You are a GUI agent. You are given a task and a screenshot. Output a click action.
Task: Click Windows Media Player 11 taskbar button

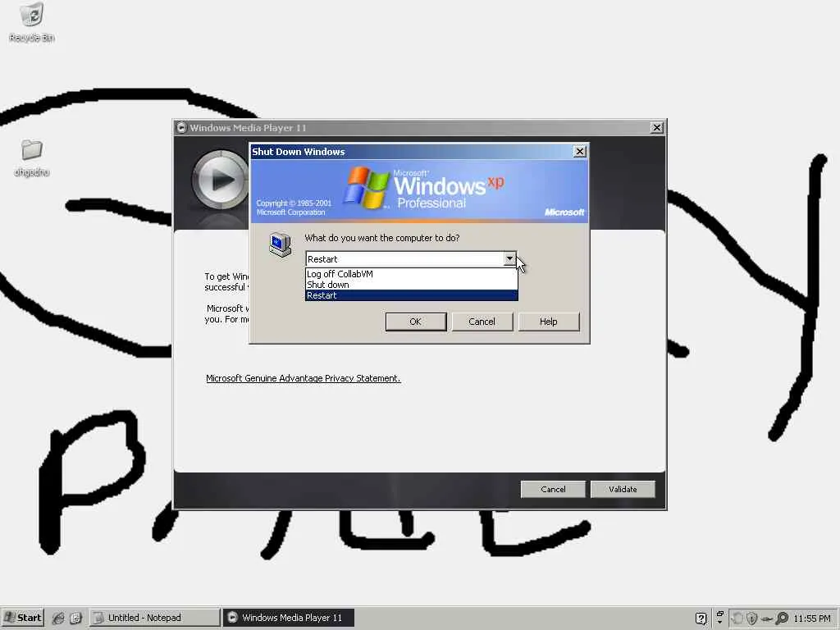click(288, 618)
